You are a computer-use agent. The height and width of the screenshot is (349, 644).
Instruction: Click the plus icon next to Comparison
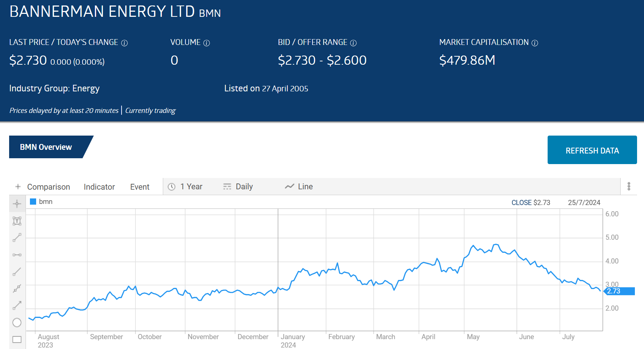[x=18, y=187]
